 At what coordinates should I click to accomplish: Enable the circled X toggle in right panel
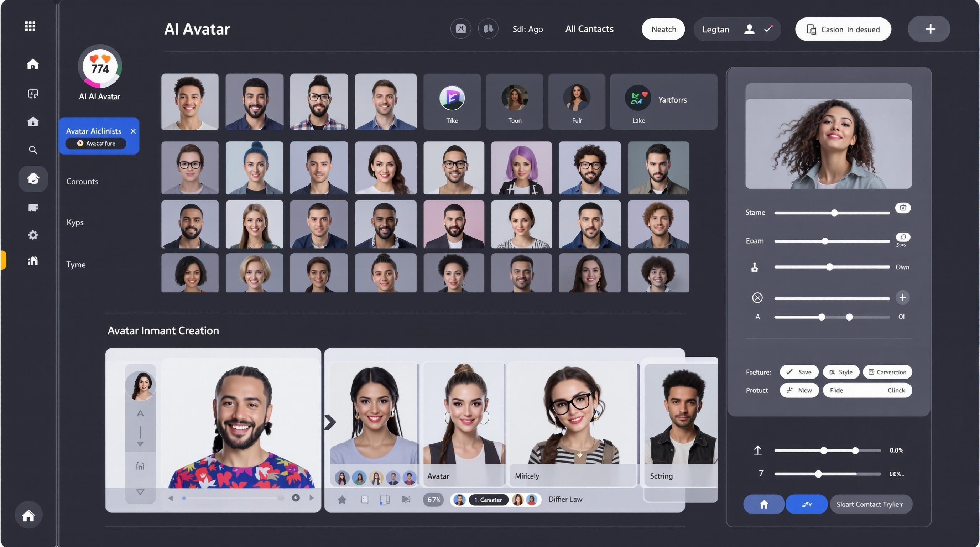[x=757, y=297]
